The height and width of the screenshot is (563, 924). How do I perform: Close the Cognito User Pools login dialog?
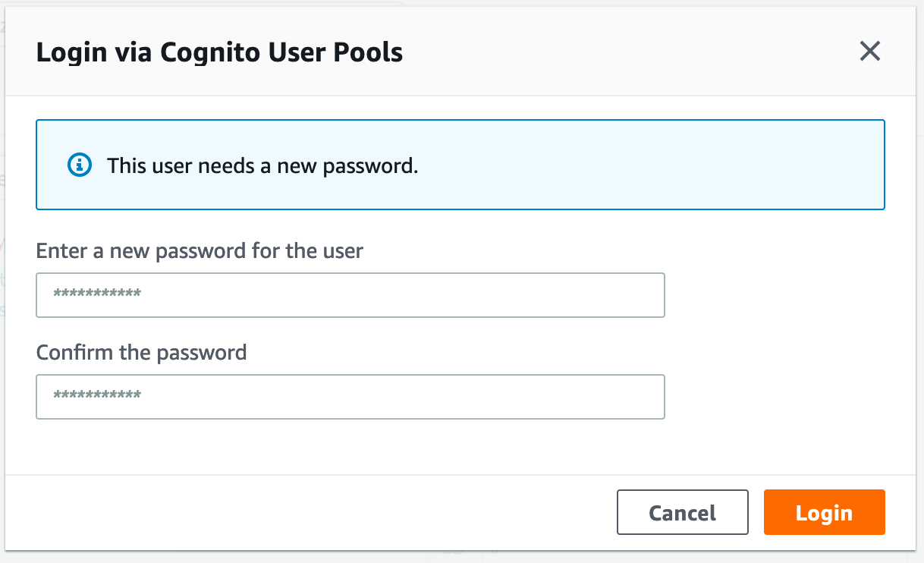pyautogui.click(x=869, y=52)
